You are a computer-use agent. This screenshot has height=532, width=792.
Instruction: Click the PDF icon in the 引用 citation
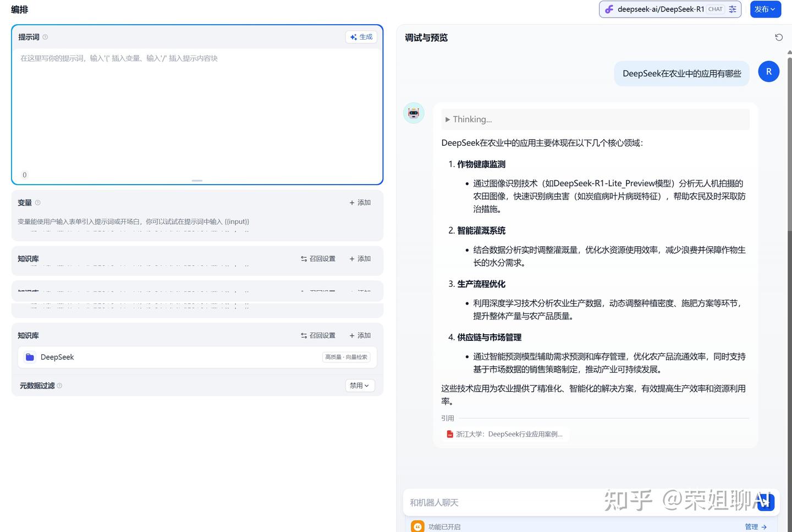click(450, 434)
